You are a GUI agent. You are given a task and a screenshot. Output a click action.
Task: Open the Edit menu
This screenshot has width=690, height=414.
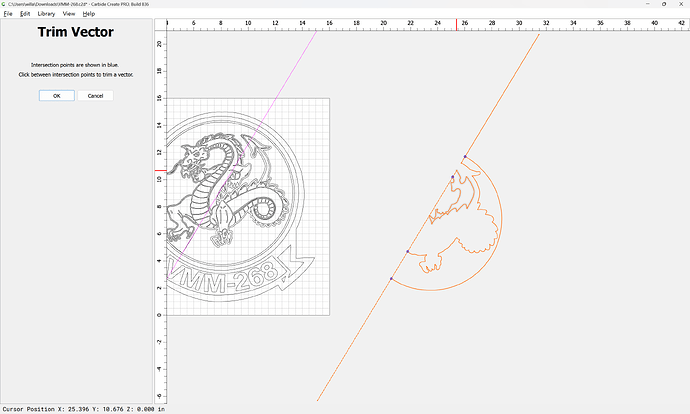25,14
